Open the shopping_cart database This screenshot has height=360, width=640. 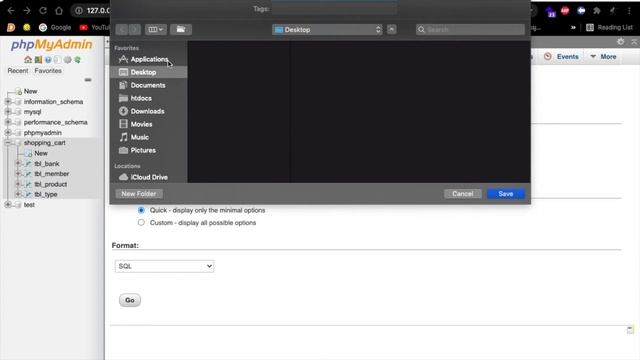pos(44,143)
